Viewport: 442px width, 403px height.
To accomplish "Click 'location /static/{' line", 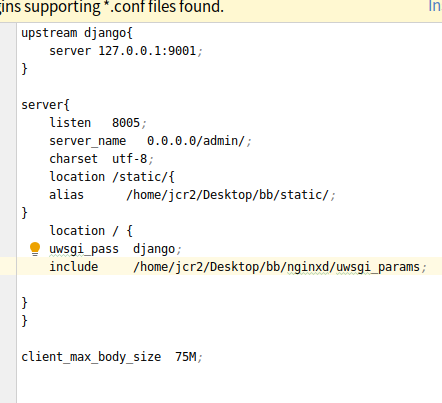I will point(112,177).
